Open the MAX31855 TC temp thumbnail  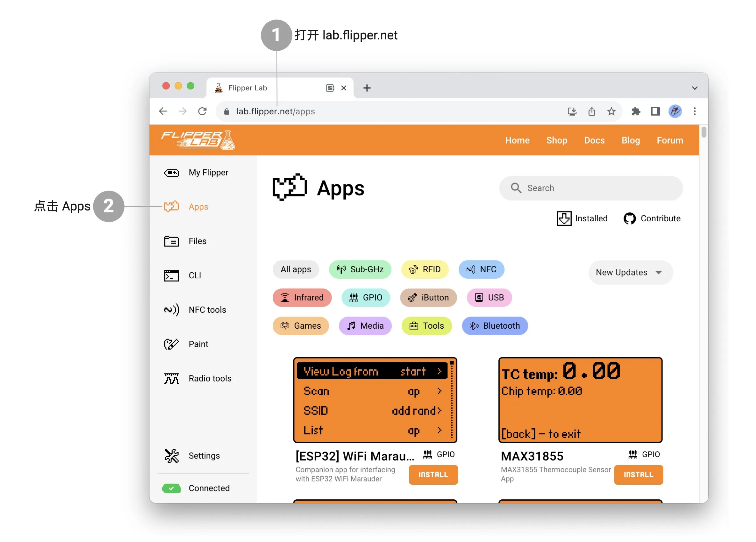tap(580, 400)
